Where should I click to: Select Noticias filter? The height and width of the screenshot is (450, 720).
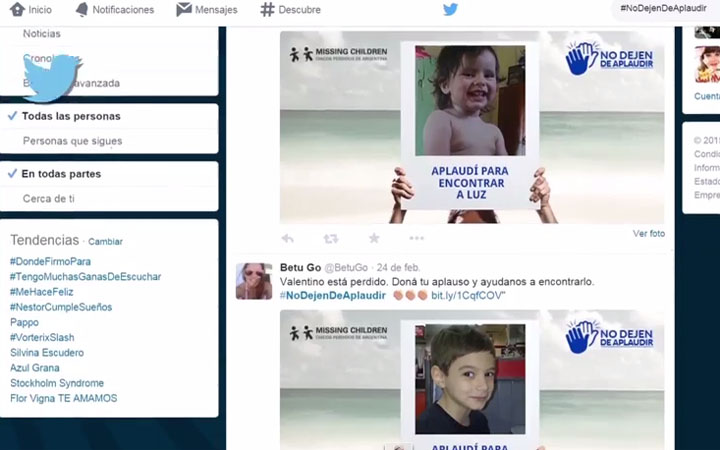(x=41, y=34)
